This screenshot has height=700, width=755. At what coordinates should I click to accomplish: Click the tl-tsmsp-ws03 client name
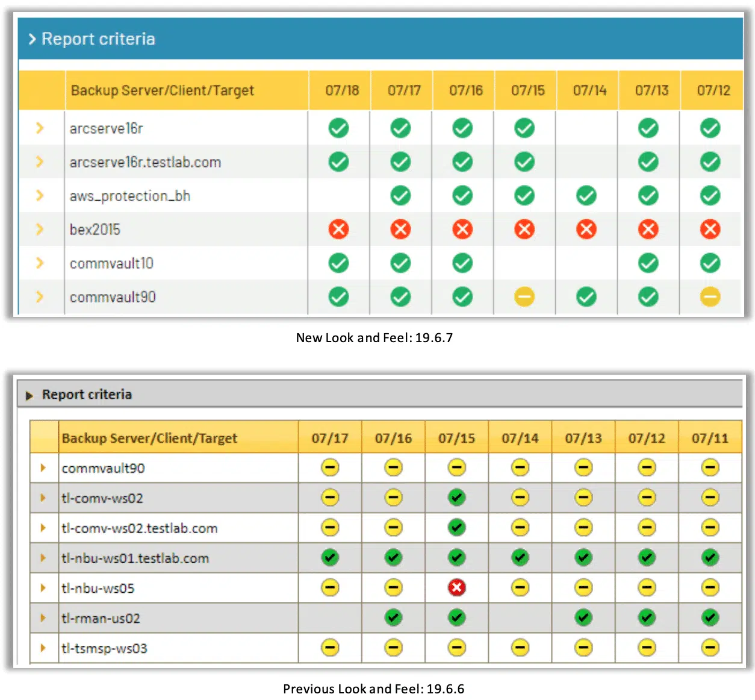point(104,648)
